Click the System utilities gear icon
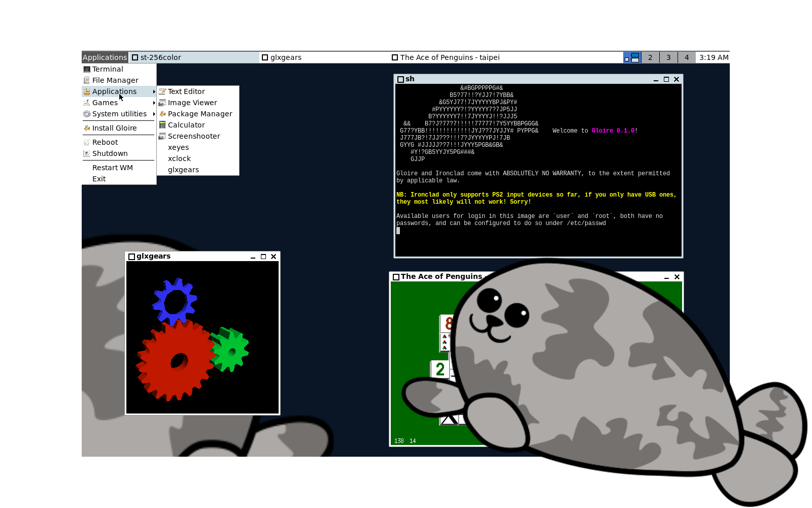The width and height of the screenshot is (812, 508). coord(87,113)
